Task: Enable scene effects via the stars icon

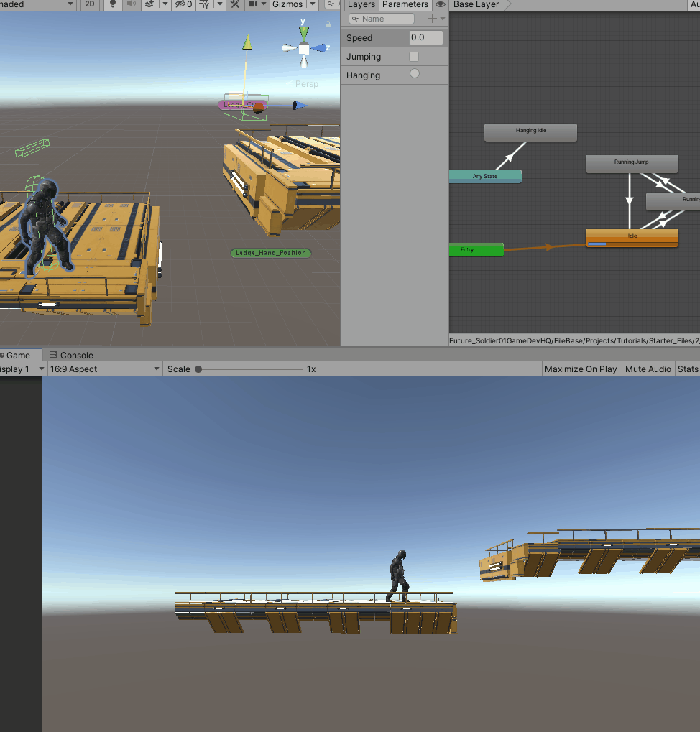Action: click(x=149, y=4)
